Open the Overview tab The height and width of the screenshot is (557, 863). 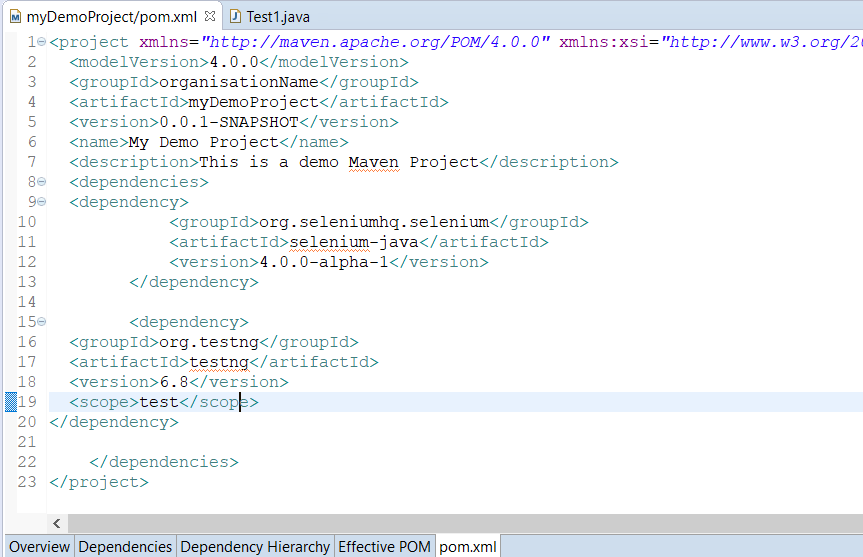tap(39, 547)
